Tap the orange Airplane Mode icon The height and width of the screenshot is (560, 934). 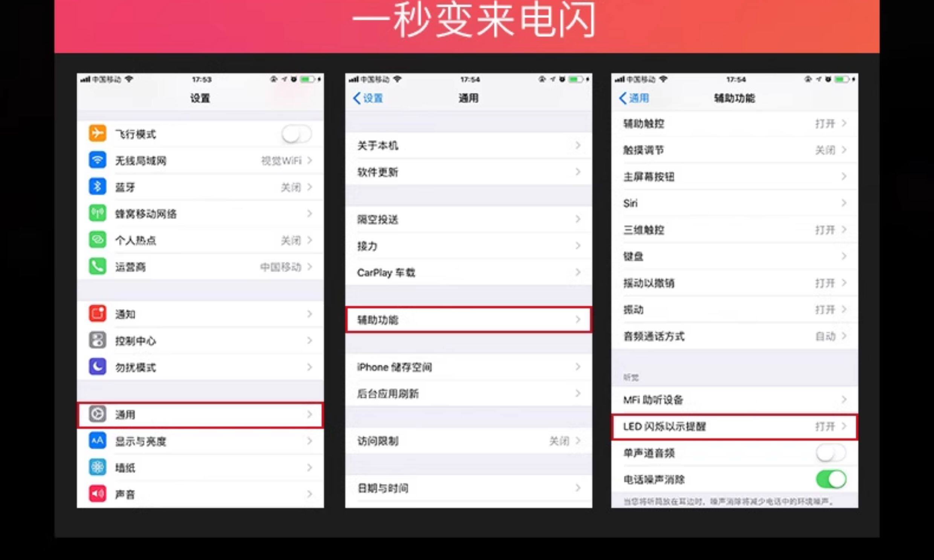click(98, 134)
